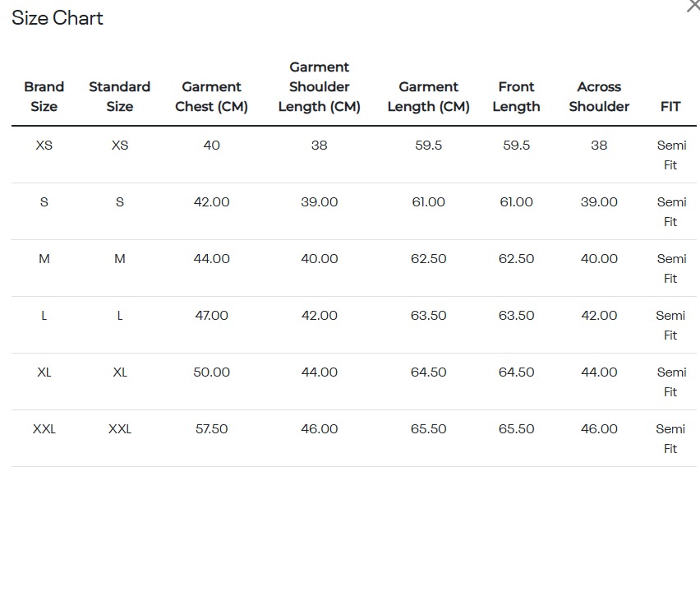Click the Size Chart heading
700x592 pixels.
coord(58,18)
